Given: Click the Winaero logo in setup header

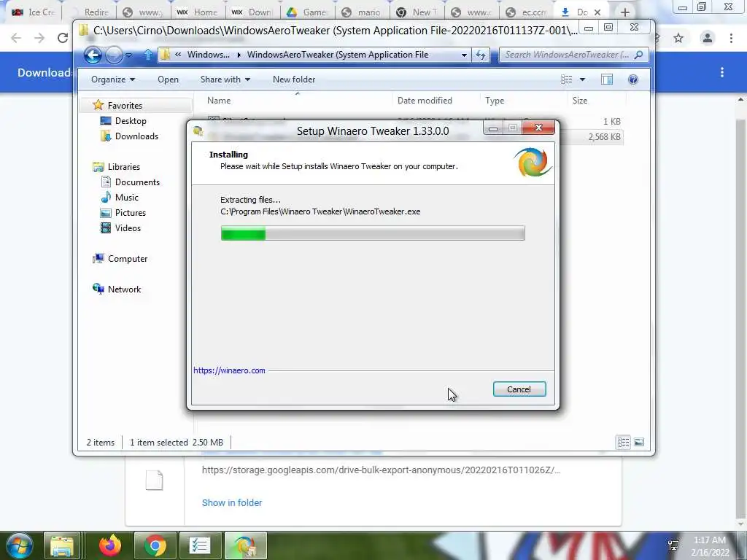Looking at the screenshot, I should pyautogui.click(x=533, y=163).
